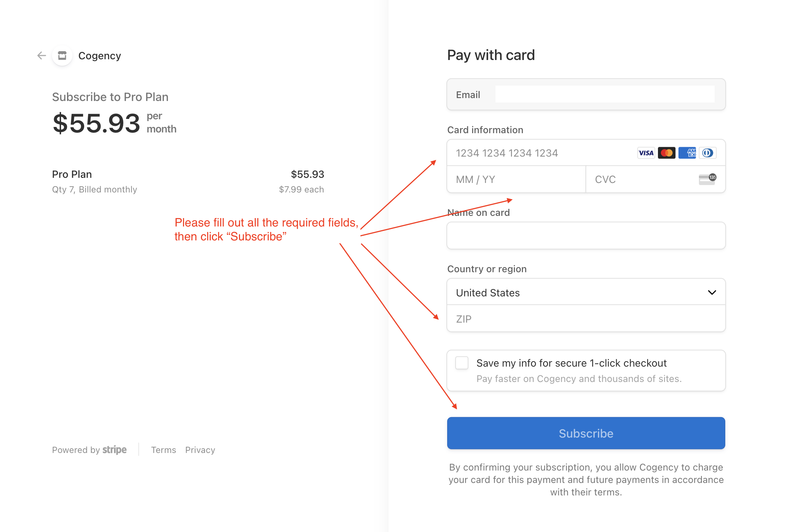Click the Diners Club logo
The height and width of the screenshot is (532, 797).
[707, 153]
